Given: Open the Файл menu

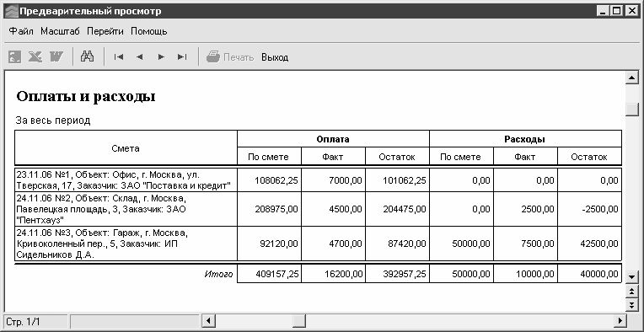Looking at the screenshot, I should click(21, 31).
